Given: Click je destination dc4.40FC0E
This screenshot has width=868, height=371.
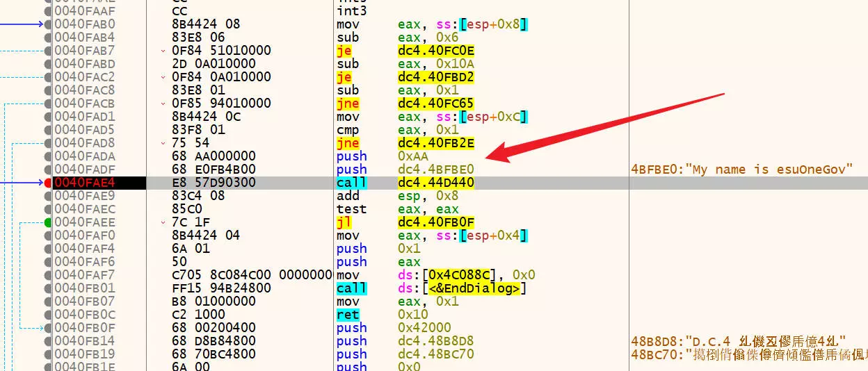Looking at the screenshot, I should tap(436, 51).
